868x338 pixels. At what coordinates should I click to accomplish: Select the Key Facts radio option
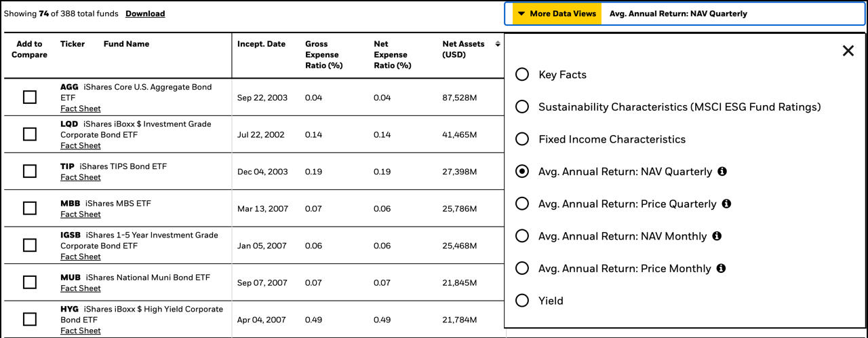[x=522, y=75]
